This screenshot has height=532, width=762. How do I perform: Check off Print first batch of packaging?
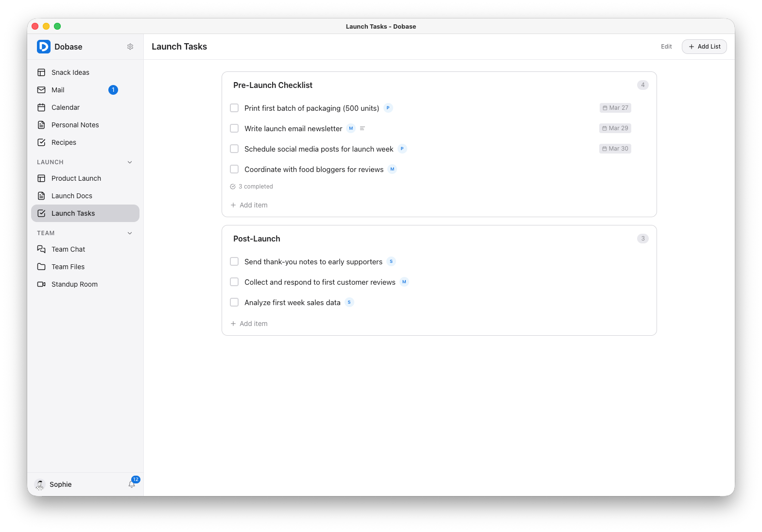coord(234,108)
